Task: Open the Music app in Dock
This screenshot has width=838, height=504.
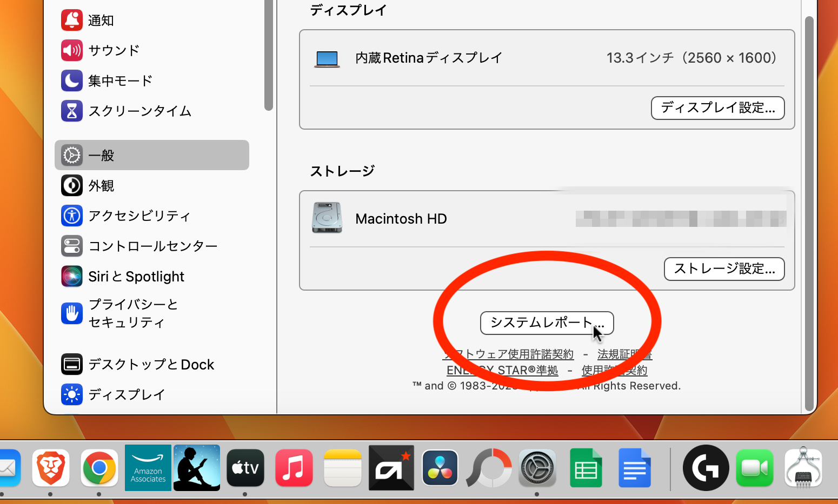Action: pyautogui.click(x=294, y=468)
